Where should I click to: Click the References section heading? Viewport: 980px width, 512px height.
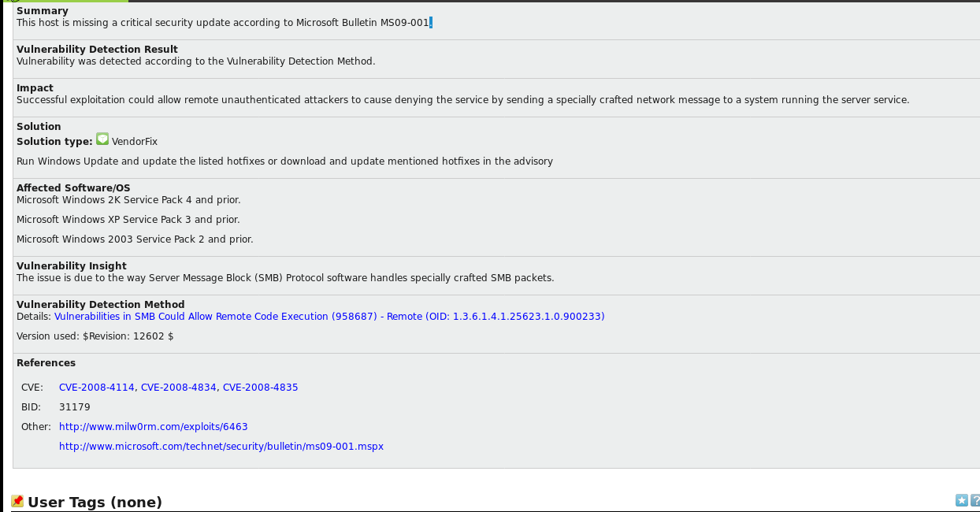click(46, 363)
